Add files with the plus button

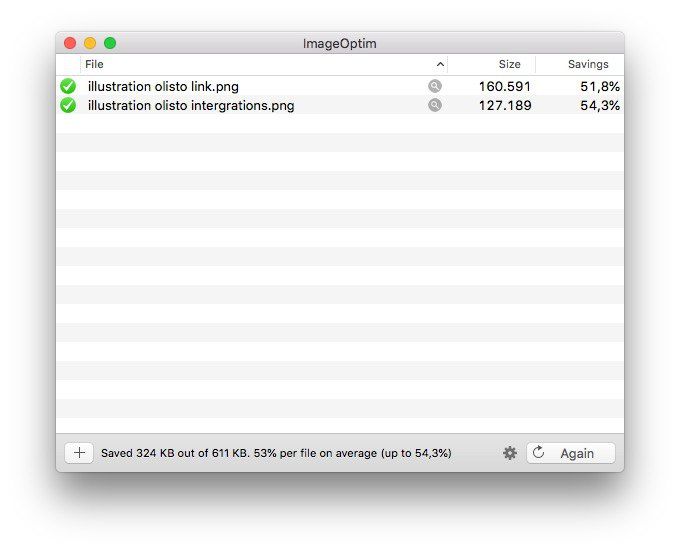point(79,453)
